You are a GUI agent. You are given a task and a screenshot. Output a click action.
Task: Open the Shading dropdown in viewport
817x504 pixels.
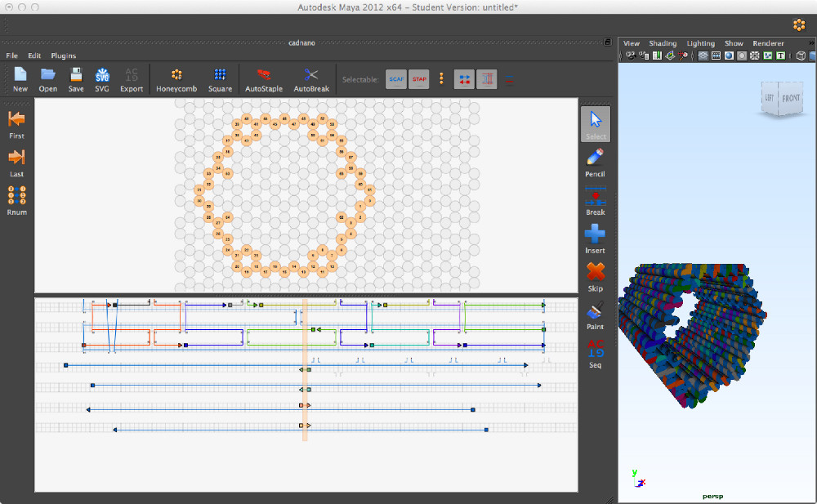point(663,43)
